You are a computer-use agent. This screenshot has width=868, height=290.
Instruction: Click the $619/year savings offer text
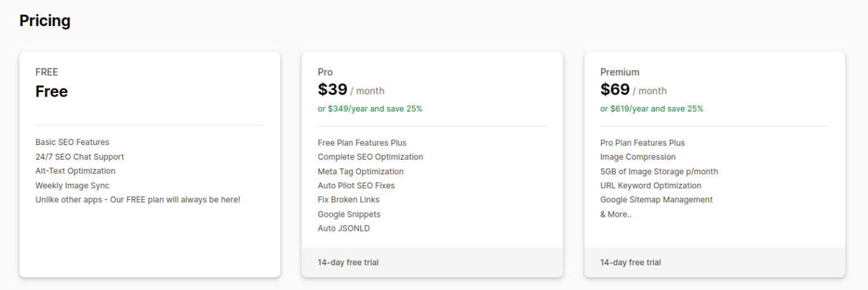[651, 109]
